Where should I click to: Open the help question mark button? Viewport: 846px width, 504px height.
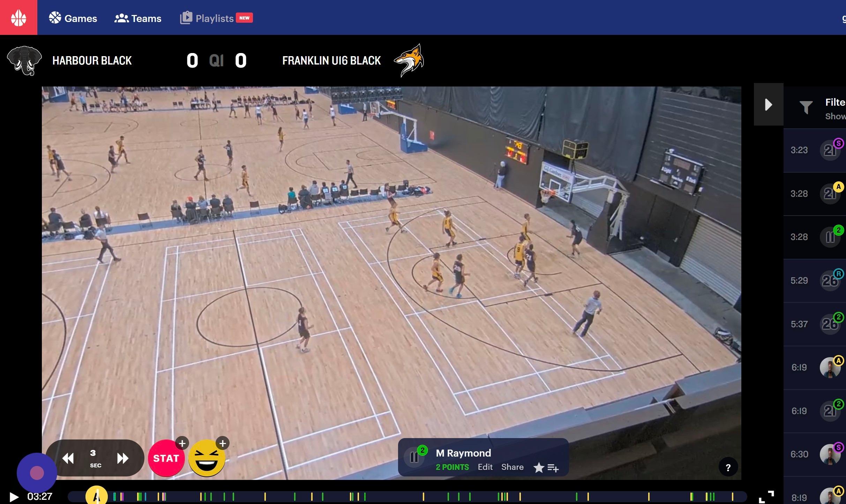click(x=728, y=467)
